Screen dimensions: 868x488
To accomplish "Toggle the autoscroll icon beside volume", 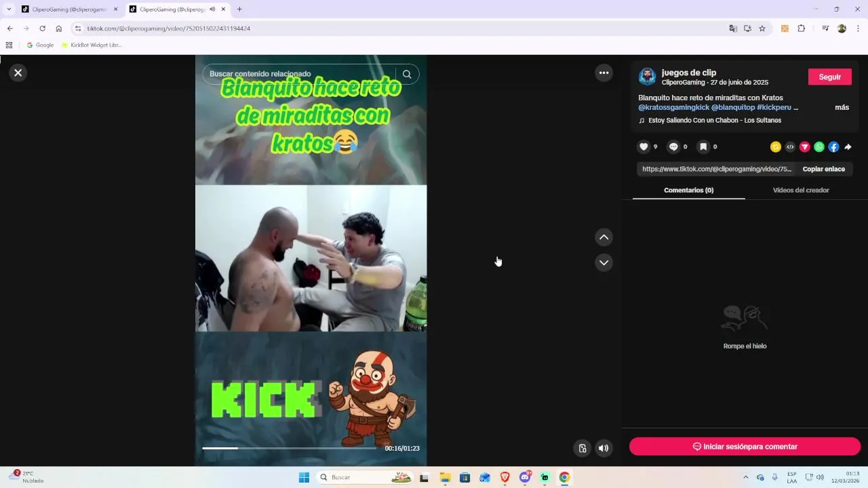I will [x=582, y=448].
